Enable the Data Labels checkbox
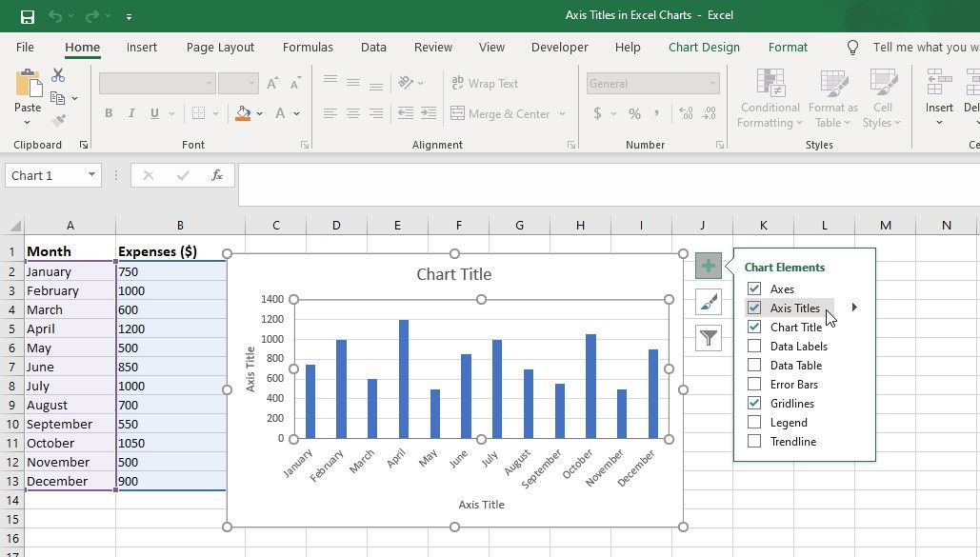Viewport: 980px width, 557px height. [x=754, y=347]
